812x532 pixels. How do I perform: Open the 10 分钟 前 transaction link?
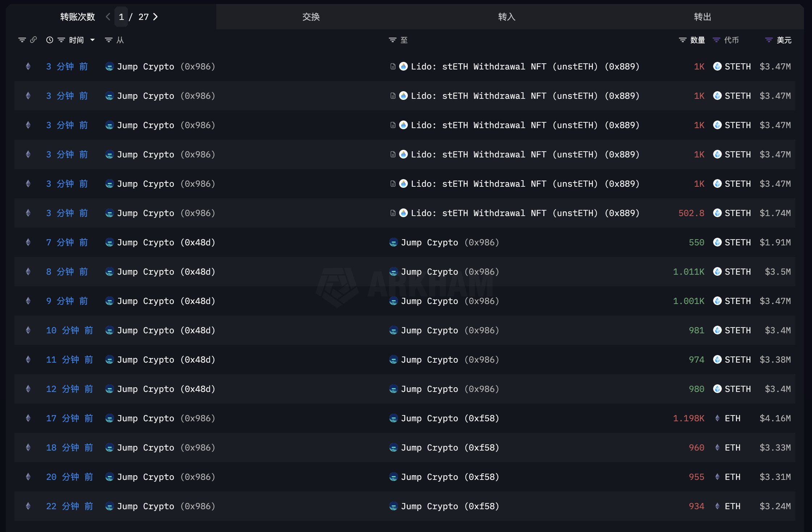click(70, 330)
